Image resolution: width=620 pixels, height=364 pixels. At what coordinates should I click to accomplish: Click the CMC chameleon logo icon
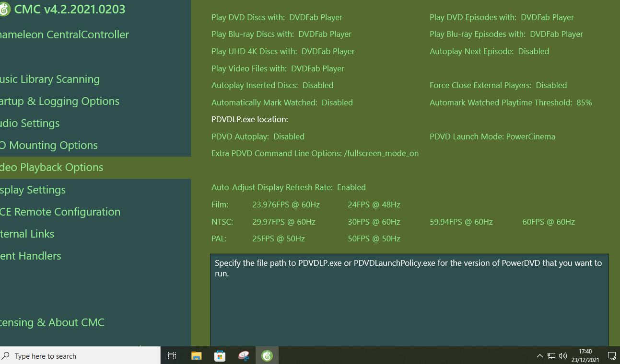click(4, 10)
